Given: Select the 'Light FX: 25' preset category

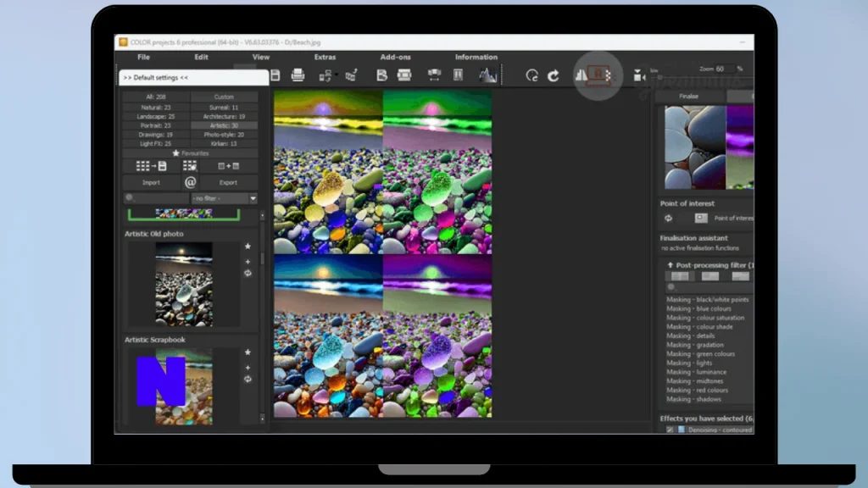Looking at the screenshot, I should coord(156,143).
